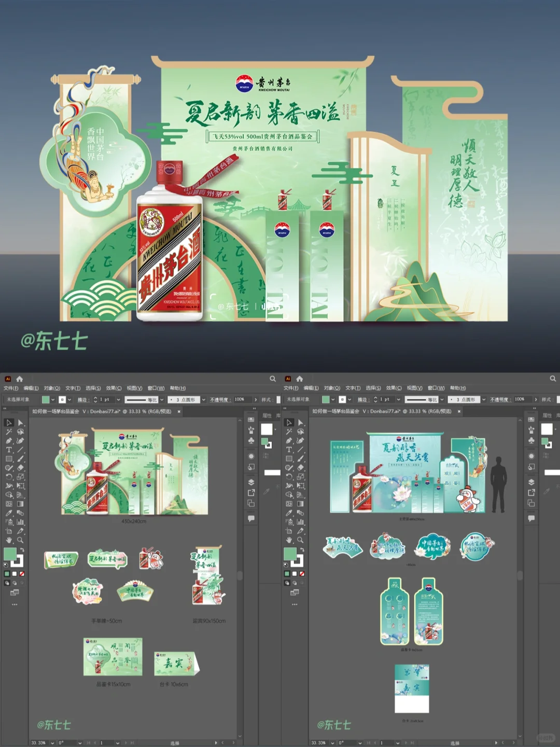Click the Home icon in right window
This screenshot has width=560, height=747.
pos(300,379)
